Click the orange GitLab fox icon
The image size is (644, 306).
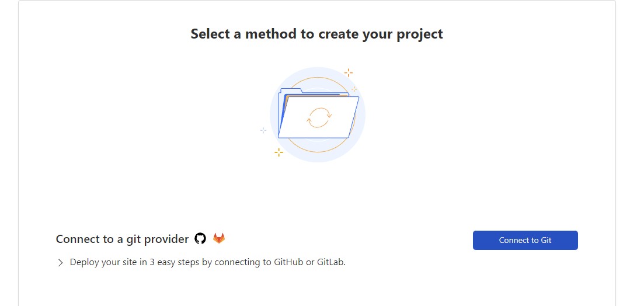point(219,238)
